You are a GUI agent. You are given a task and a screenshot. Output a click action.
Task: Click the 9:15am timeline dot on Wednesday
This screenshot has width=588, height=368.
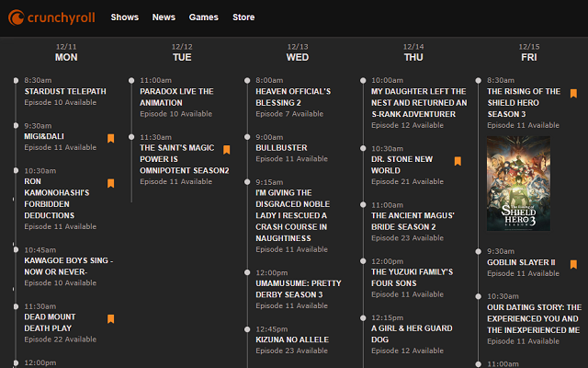(247, 182)
